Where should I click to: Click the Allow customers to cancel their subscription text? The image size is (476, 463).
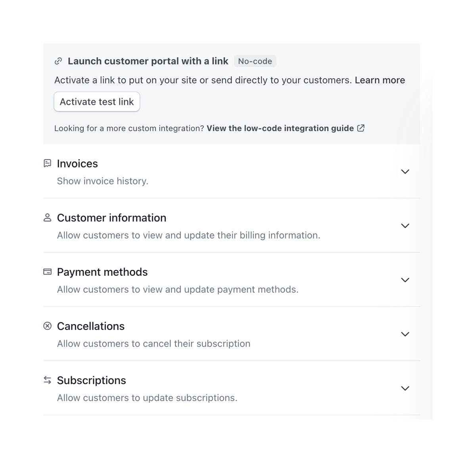154,344
